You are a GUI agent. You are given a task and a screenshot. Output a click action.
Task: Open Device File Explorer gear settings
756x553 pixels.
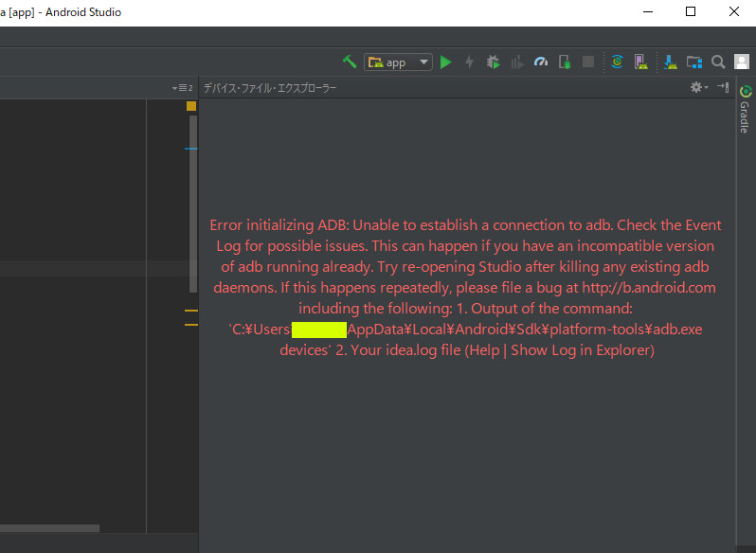(x=698, y=87)
